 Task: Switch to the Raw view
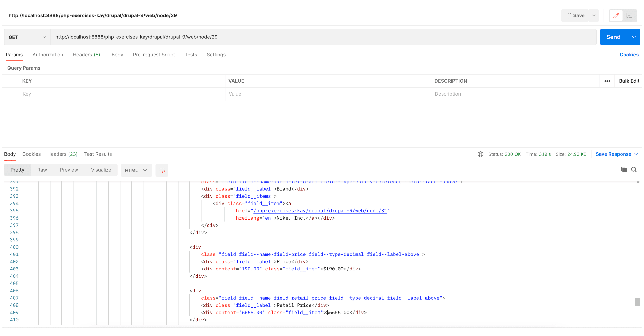pos(42,170)
